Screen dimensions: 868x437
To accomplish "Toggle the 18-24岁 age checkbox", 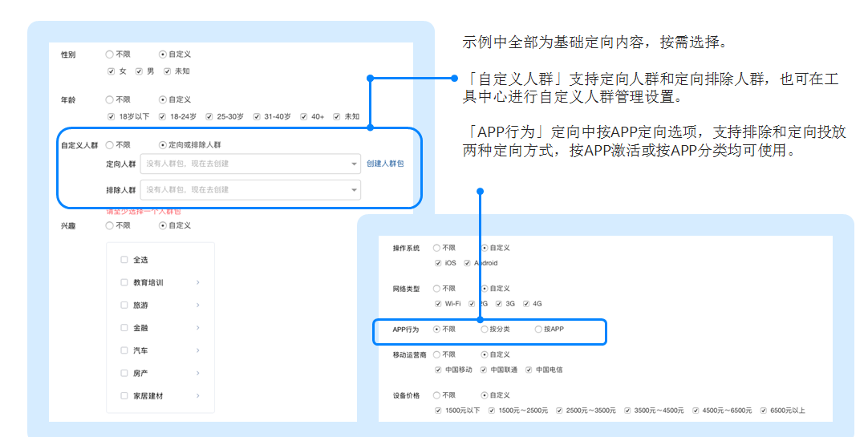I will (162, 116).
